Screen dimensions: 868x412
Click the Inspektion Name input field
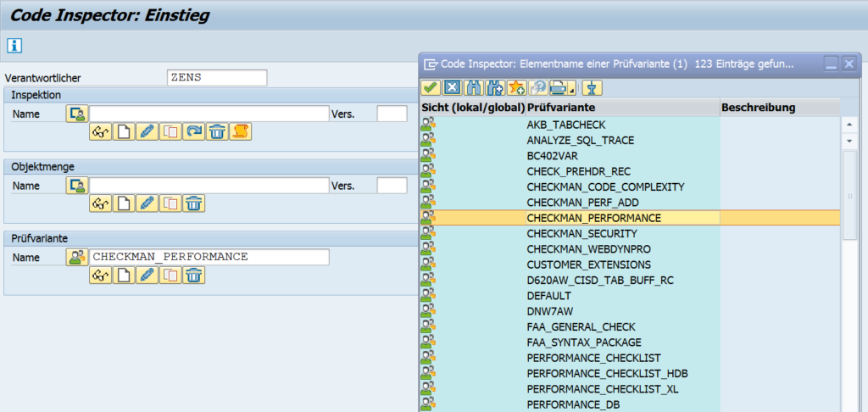[209, 114]
